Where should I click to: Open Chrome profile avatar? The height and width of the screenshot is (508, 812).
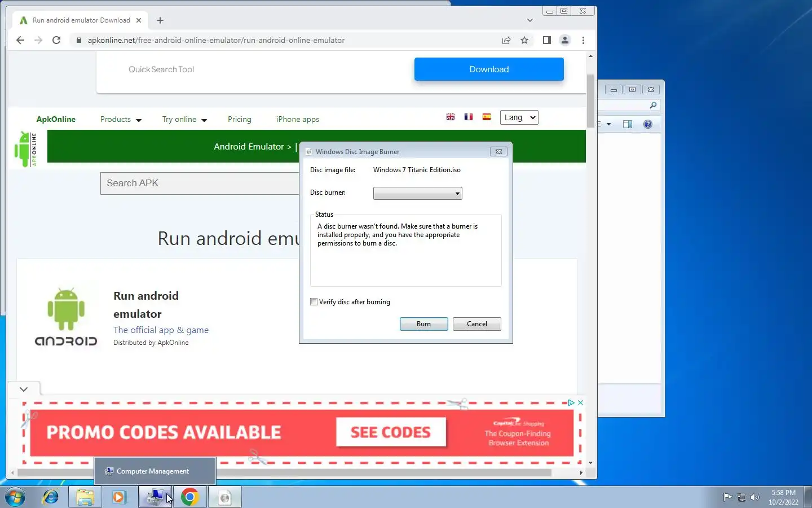(564, 40)
